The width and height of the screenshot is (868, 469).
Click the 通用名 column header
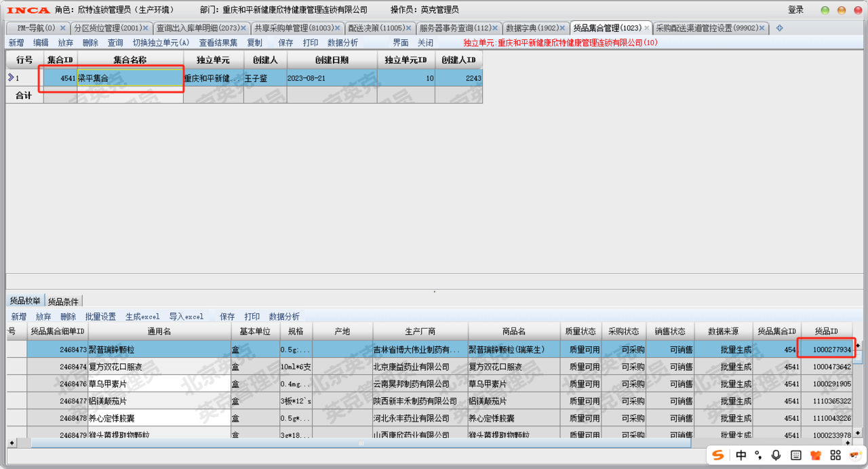pos(159,331)
